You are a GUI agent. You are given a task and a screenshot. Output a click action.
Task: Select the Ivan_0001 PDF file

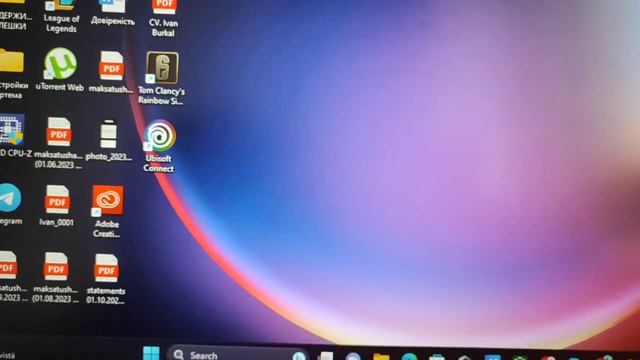(x=57, y=206)
